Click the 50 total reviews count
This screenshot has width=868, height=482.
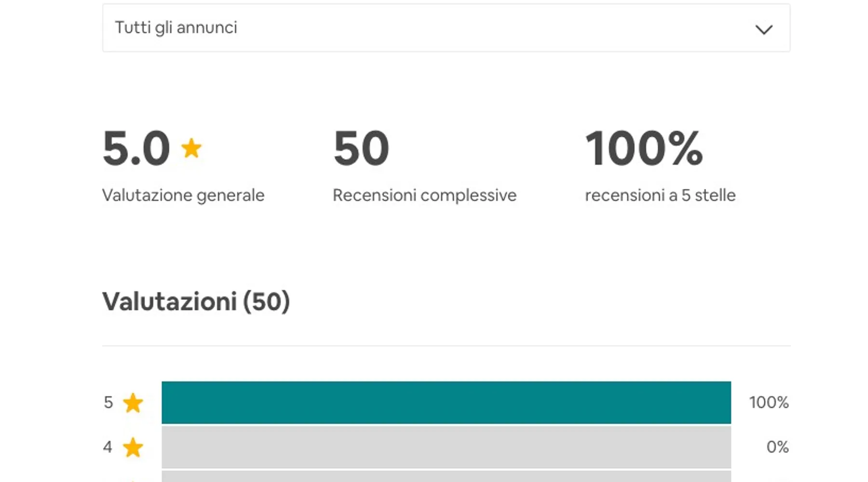click(x=361, y=148)
